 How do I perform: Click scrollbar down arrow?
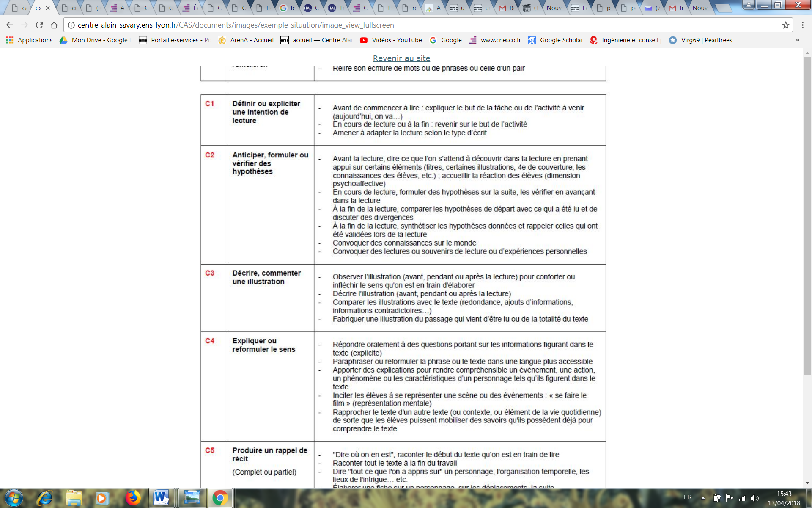[x=807, y=483]
